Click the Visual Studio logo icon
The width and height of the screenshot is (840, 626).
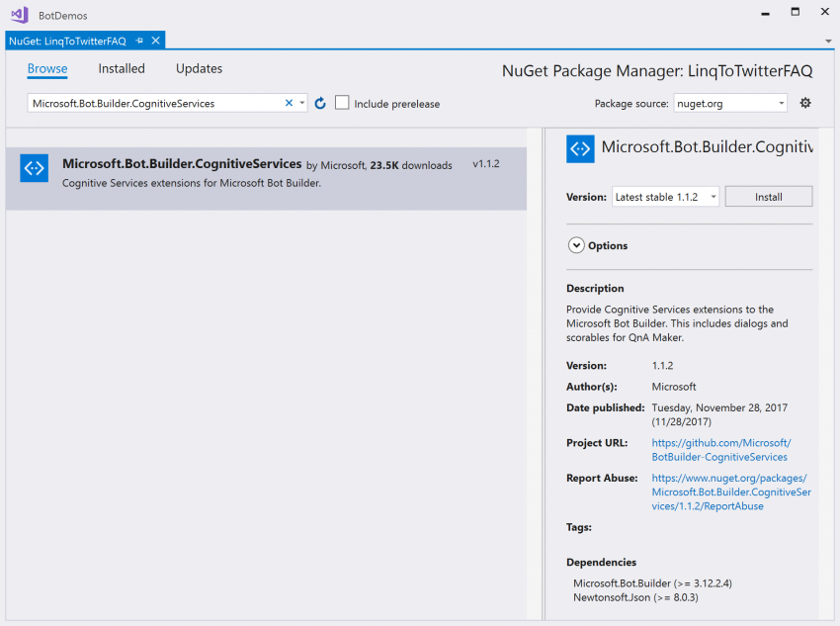pyautogui.click(x=20, y=15)
